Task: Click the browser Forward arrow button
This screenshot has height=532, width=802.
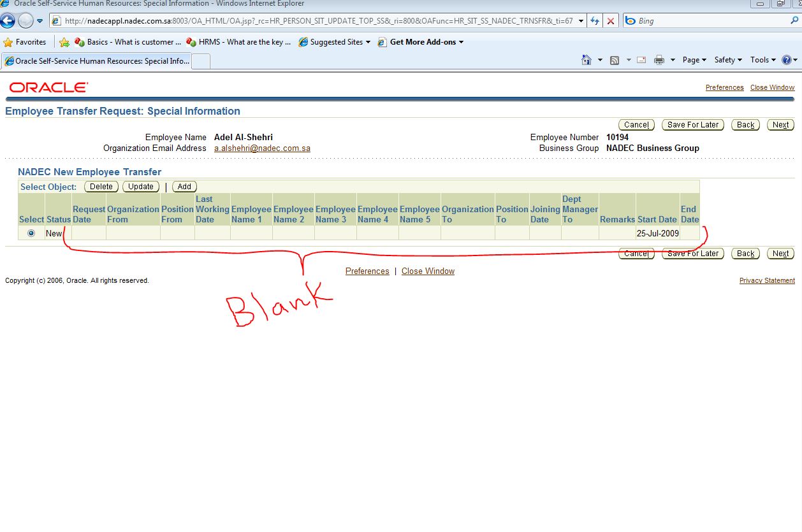Action: click(x=26, y=20)
